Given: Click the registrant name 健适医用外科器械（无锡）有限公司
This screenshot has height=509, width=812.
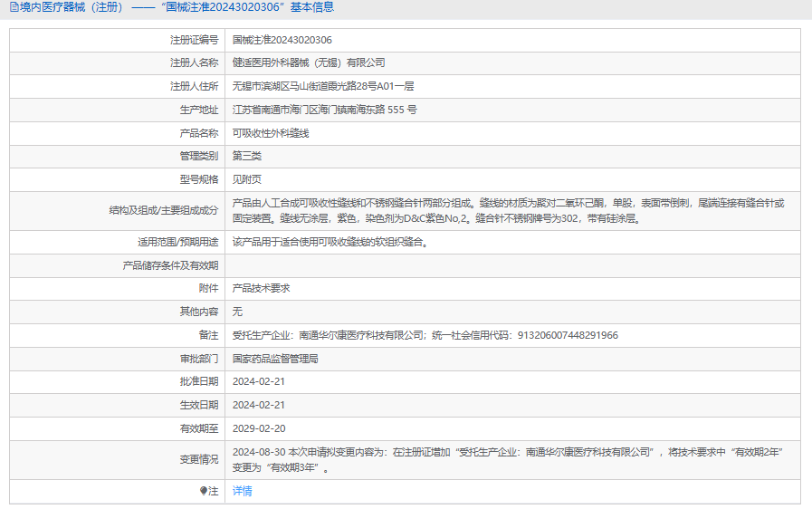Looking at the screenshot, I should point(309,63).
